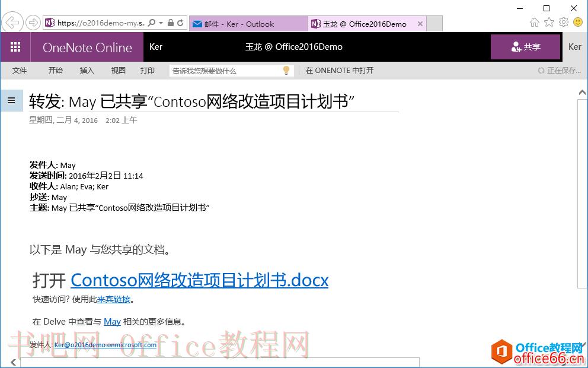Click the 共享 share button
588x368 pixels.
coord(525,47)
